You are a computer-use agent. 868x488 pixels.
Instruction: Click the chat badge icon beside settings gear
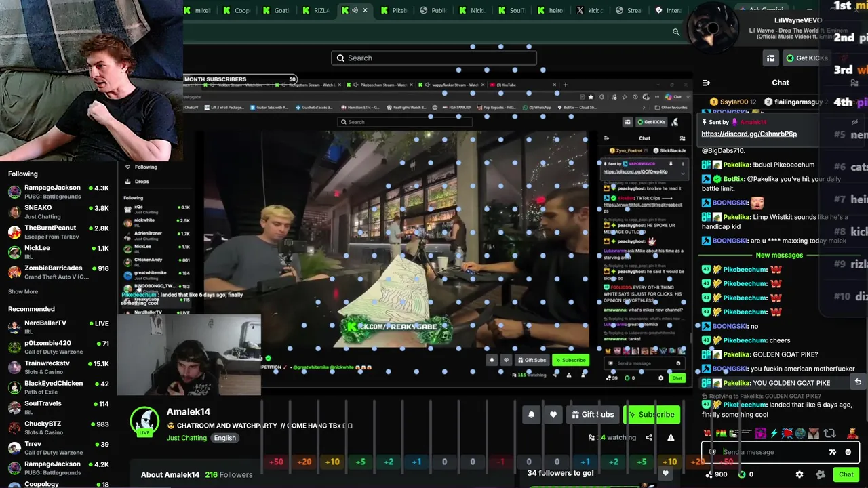821,474
